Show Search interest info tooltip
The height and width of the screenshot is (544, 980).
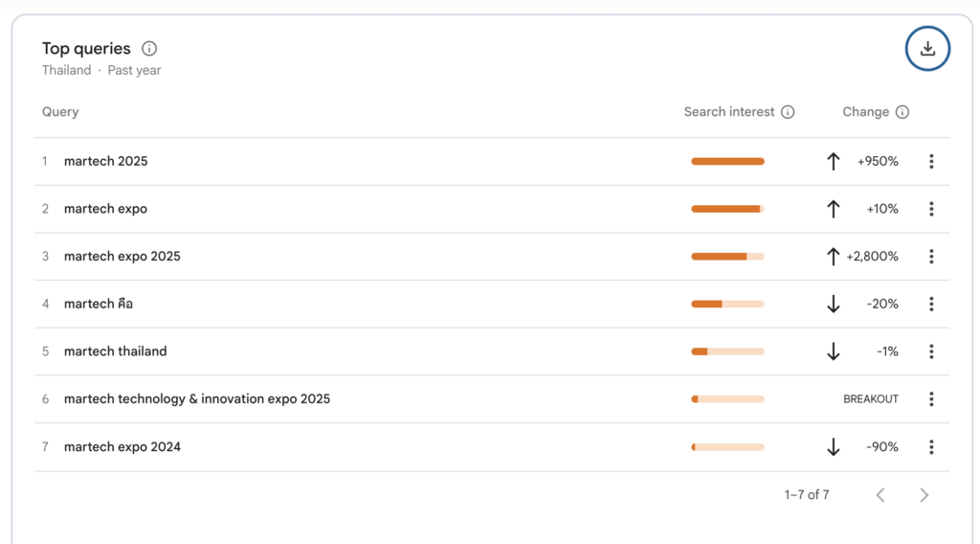tap(788, 112)
